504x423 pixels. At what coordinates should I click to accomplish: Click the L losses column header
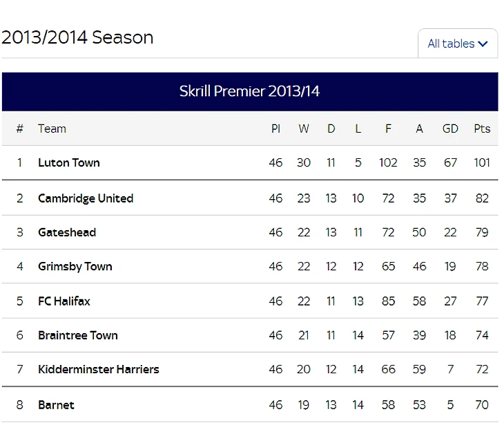click(358, 129)
